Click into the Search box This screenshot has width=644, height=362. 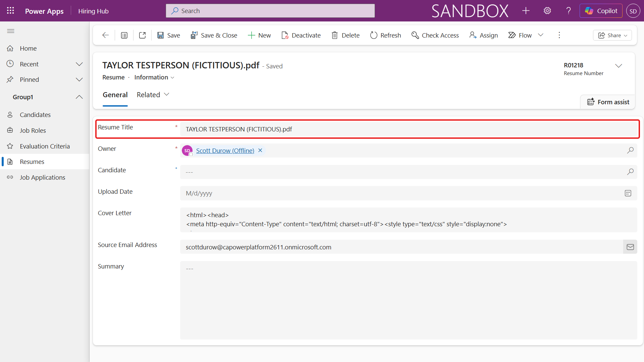click(270, 11)
